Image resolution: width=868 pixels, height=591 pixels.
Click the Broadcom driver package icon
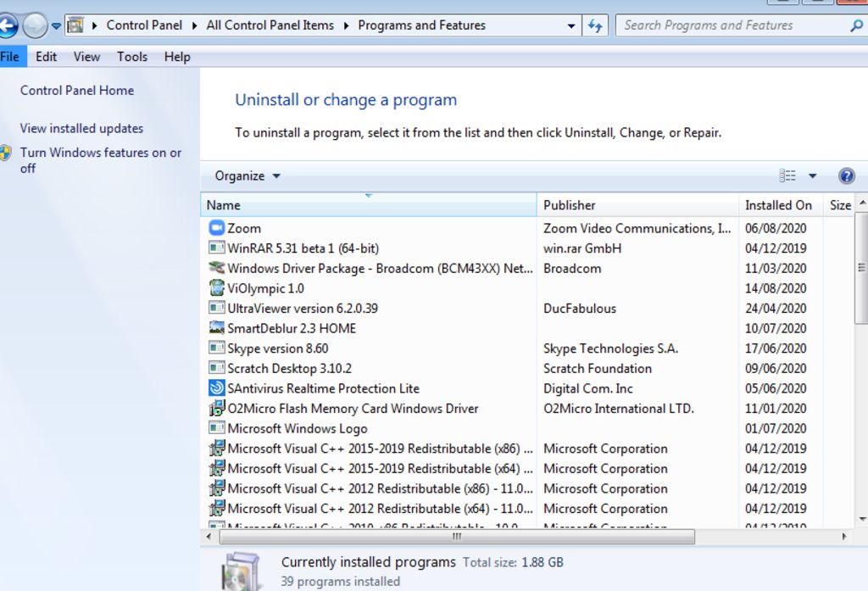tap(216, 268)
